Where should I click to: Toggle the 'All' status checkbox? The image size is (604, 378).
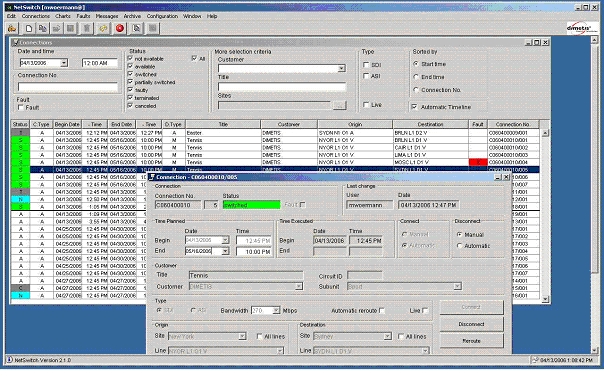pyautogui.click(x=194, y=59)
